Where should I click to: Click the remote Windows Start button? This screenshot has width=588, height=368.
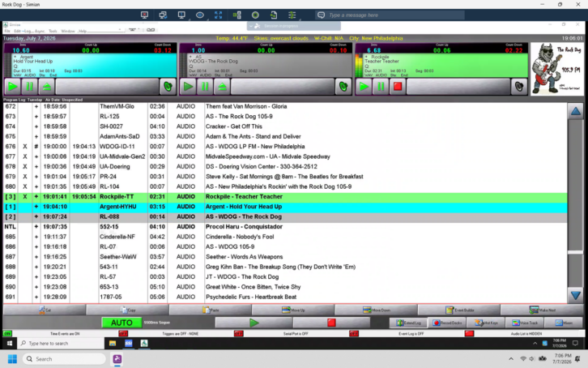(10, 343)
